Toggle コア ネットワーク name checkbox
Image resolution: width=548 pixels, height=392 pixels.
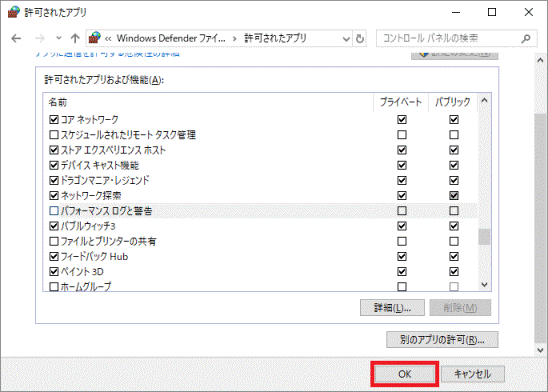[54, 119]
